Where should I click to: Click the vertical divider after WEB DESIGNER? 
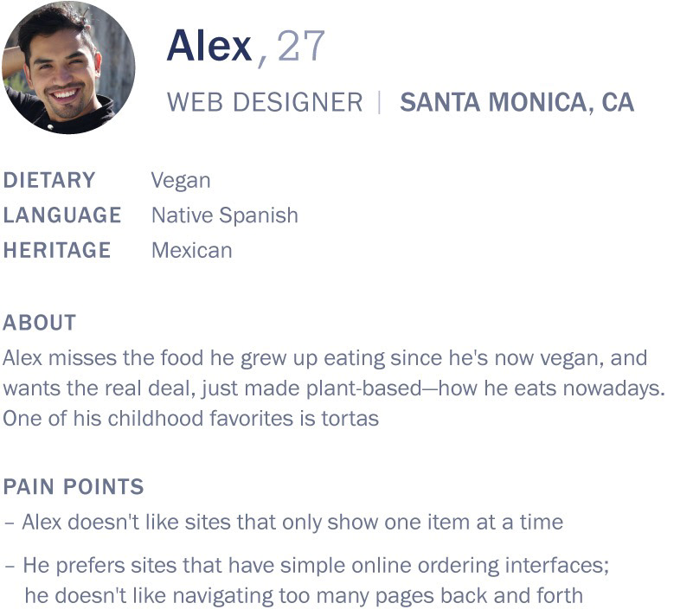(379, 102)
